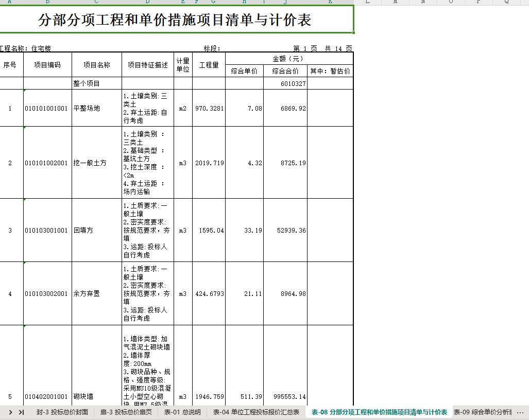The height and width of the screenshot is (420, 529).
Task: Select the 项目名称 header cell
Action: pos(97,65)
